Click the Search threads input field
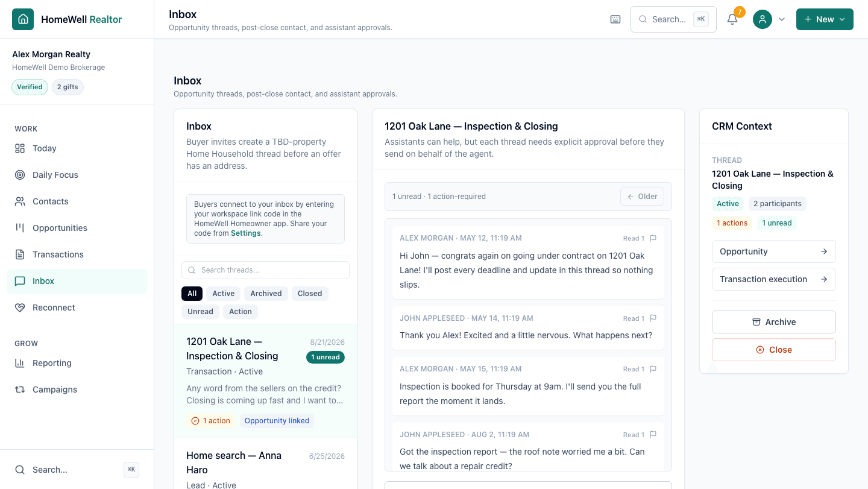 [265, 270]
